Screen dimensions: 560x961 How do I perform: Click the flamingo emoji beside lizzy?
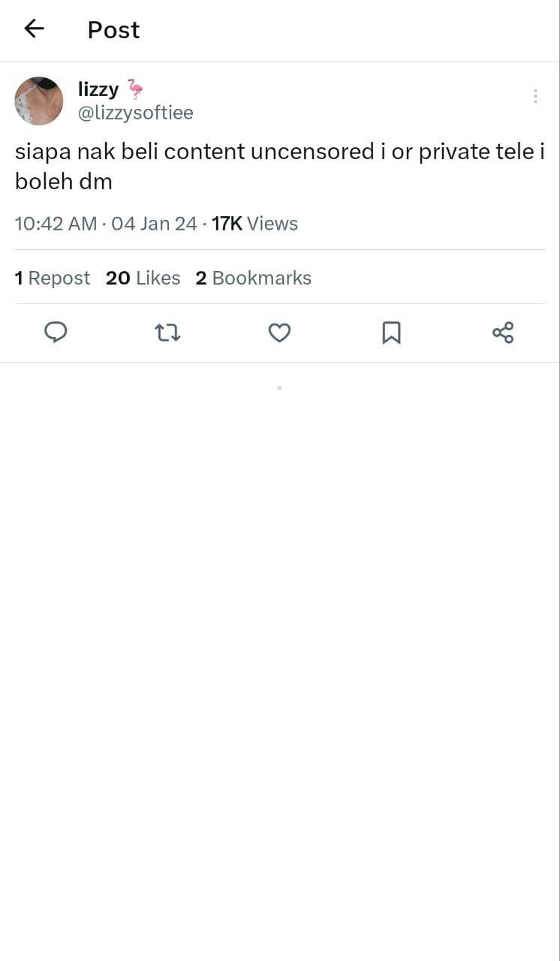(x=134, y=89)
